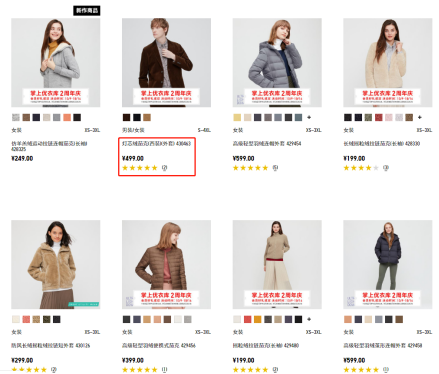Select olive green swatch of fleece jacket 428330
Image resolution: width=439 pixels, height=374 pixels.
(x=368, y=117)
